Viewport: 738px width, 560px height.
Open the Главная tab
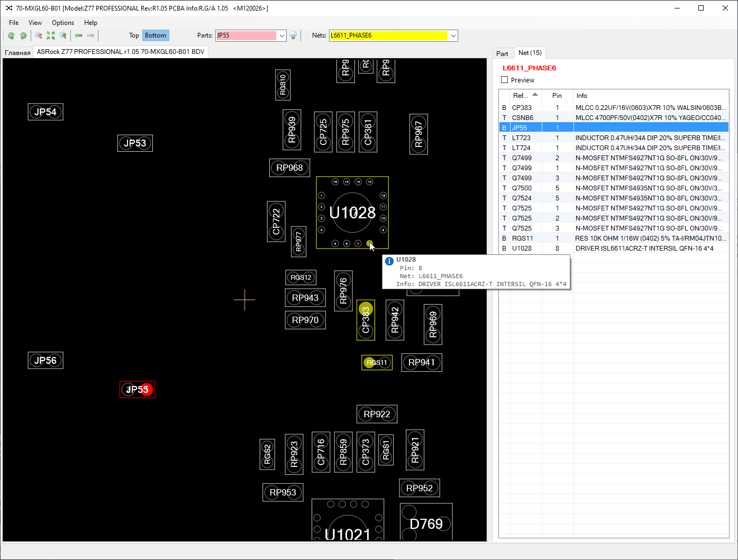(x=17, y=52)
